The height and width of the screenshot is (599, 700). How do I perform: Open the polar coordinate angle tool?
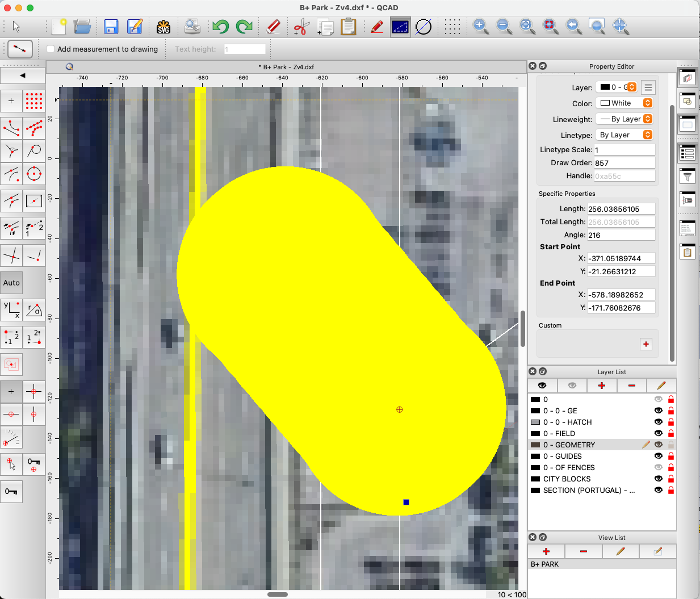pyautogui.click(x=34, y=310)
